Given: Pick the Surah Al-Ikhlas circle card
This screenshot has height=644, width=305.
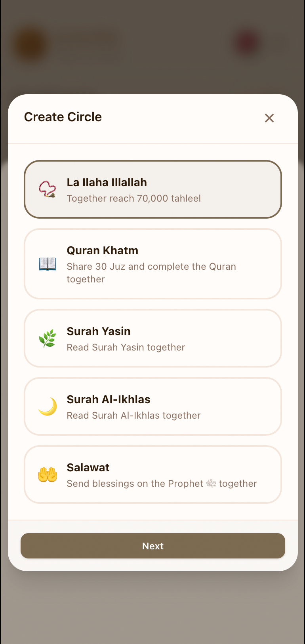Looking at the screenshot, I should 153,406.
